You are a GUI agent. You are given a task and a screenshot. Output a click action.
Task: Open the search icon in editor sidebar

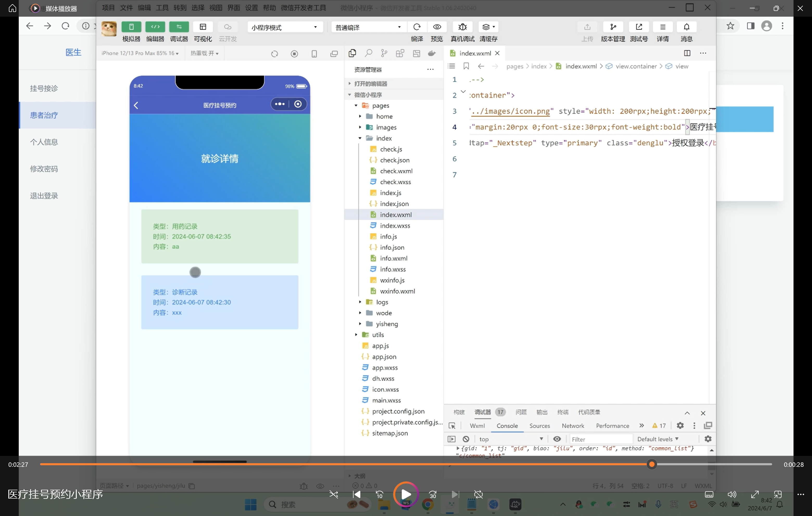tap(368, 53)
